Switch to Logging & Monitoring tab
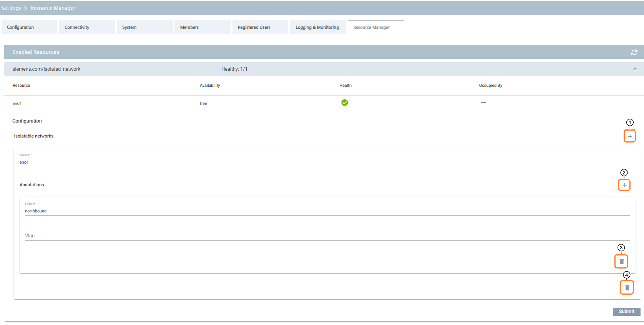 (317, 27)
